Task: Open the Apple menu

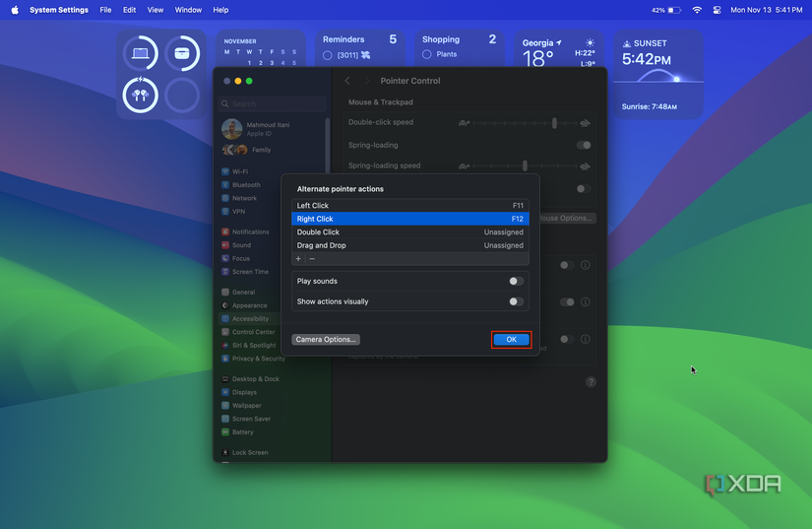Action: [15, 10]
